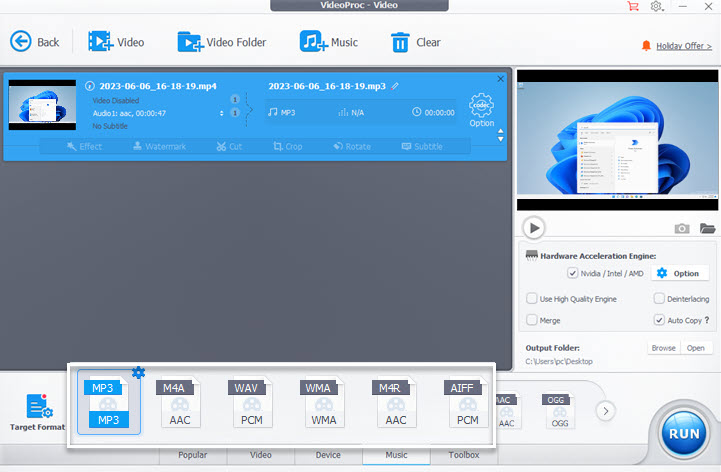Image resolution: width=721 pixels, height=472 pixels.
Task: Switch to the Device tab
Action: [x=328, y=455]
